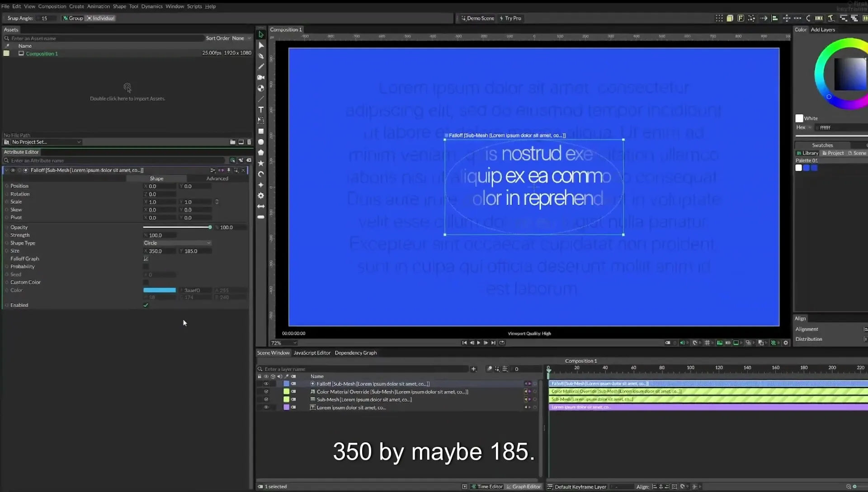Select the Rectangle shape tool

point(261,131)
